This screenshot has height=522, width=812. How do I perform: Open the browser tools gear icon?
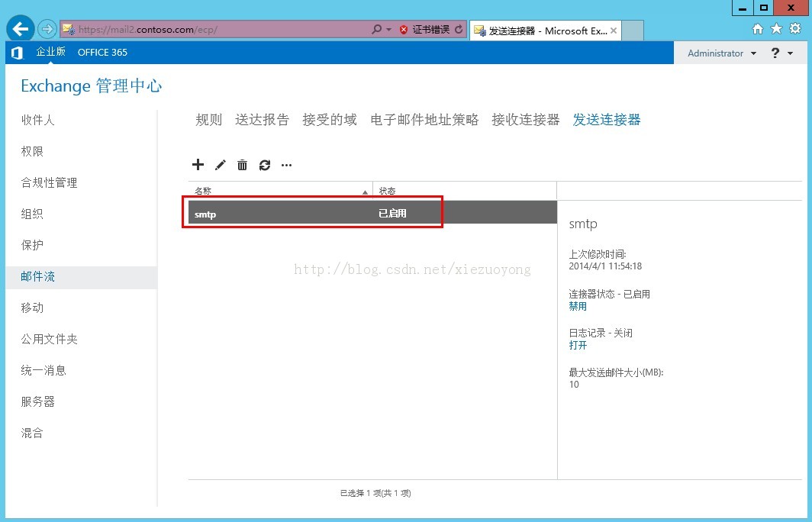pos(795,29)
